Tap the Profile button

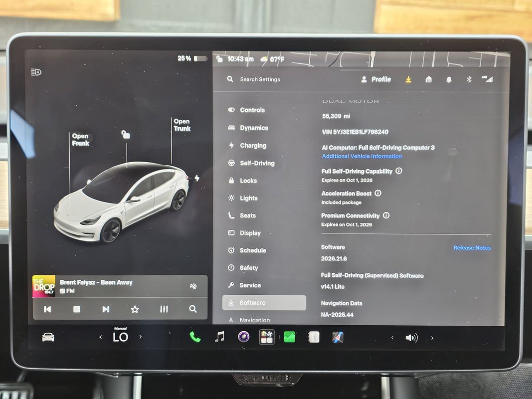[376, 79]
